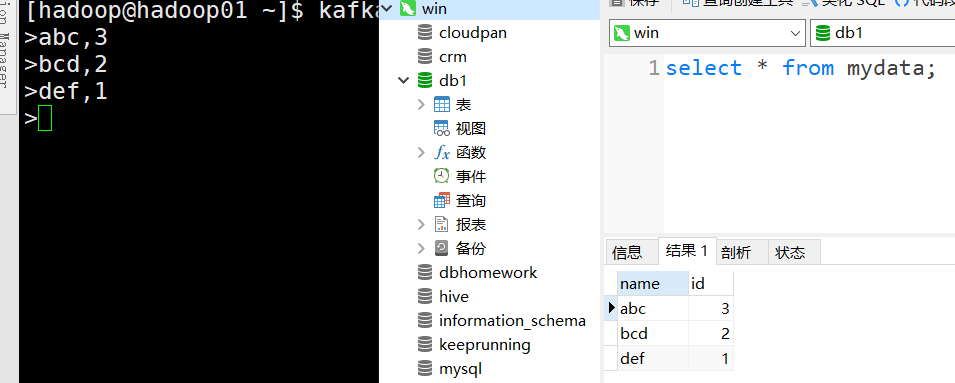Click the crm database icon
This screenshot has width=955, height=383.
click(425, 57)
